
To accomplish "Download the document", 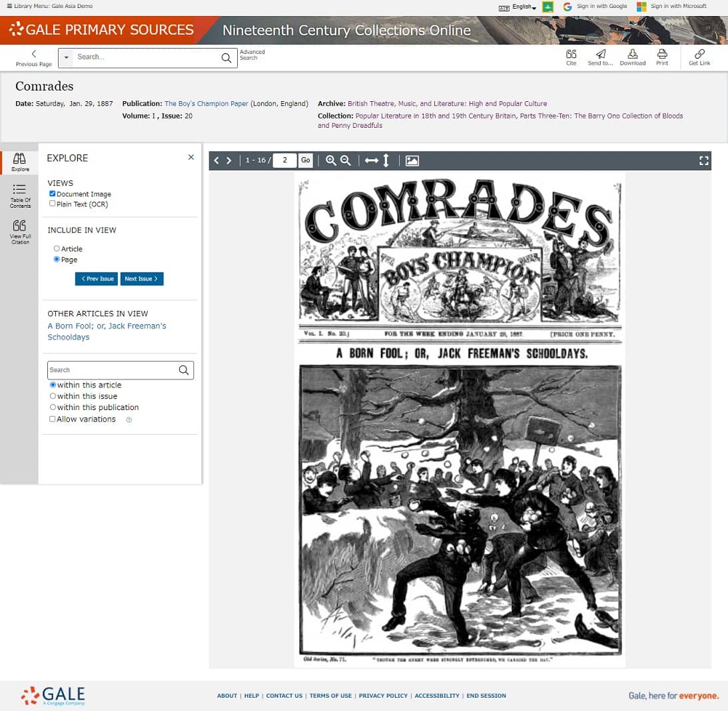I will click(x=632, y=57).
